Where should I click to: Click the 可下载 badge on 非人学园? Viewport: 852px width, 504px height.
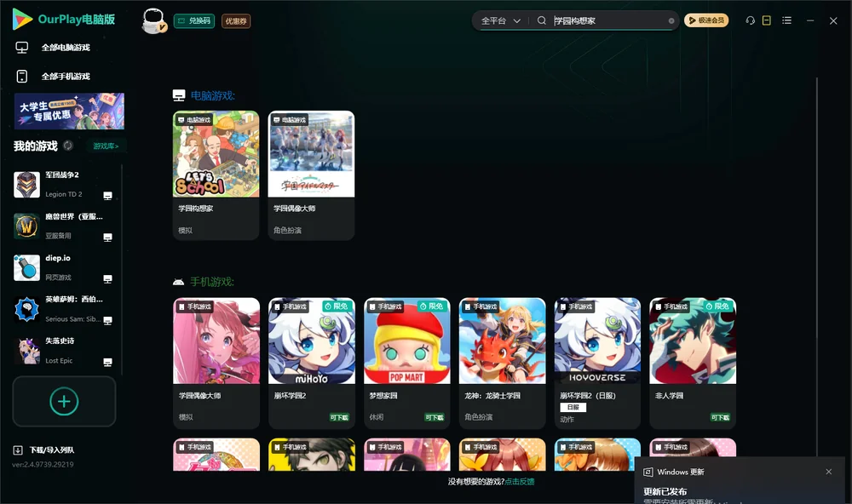click(720, 418)
